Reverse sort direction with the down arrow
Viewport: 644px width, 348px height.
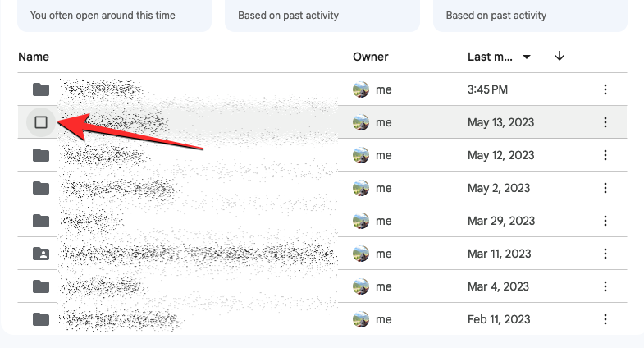560,56
